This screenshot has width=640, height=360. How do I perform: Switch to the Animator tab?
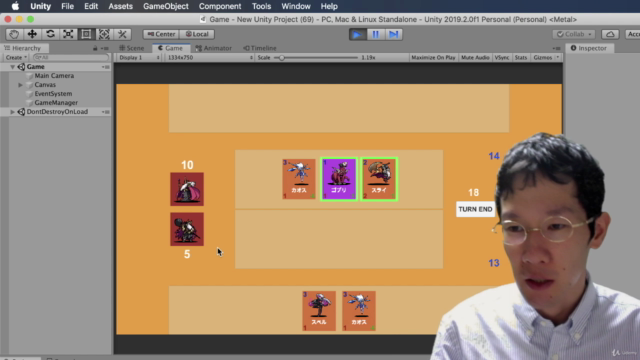[x=213, y=48]
